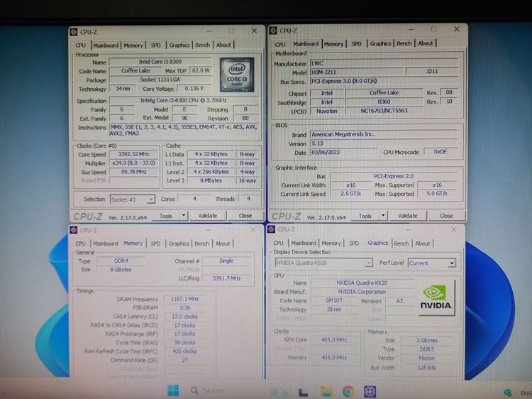Launch Google Chrome from the taskbar
Screen dimensions: 532x399
348,391
